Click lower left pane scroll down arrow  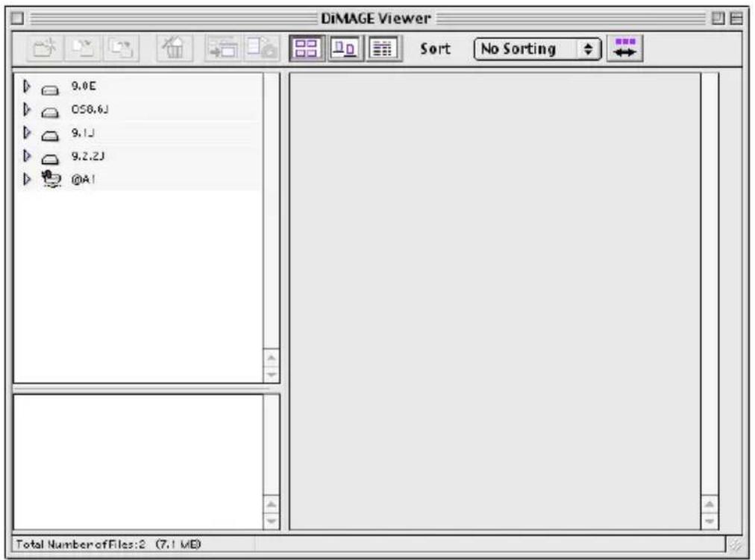(x=272, y=521)
